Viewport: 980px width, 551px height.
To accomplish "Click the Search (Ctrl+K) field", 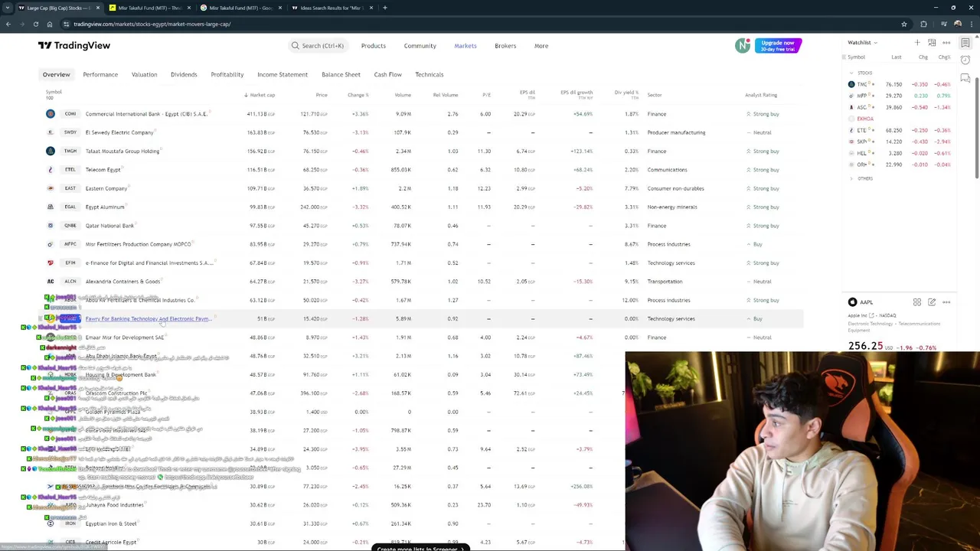I will click(x=317, y=46).
